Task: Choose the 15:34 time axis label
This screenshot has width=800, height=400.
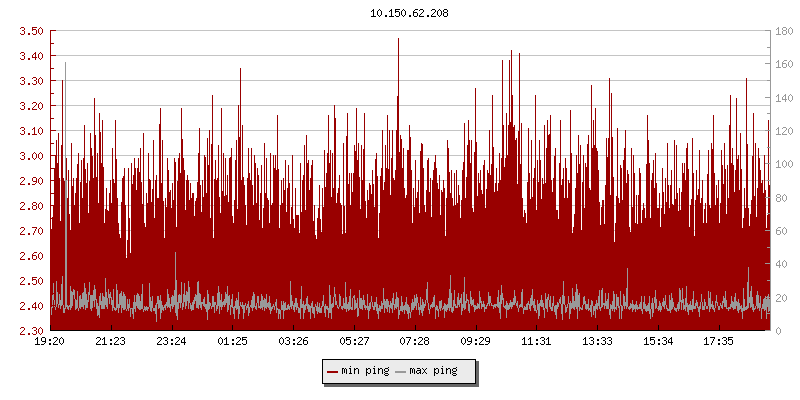Action: click(x=658, y=342)
